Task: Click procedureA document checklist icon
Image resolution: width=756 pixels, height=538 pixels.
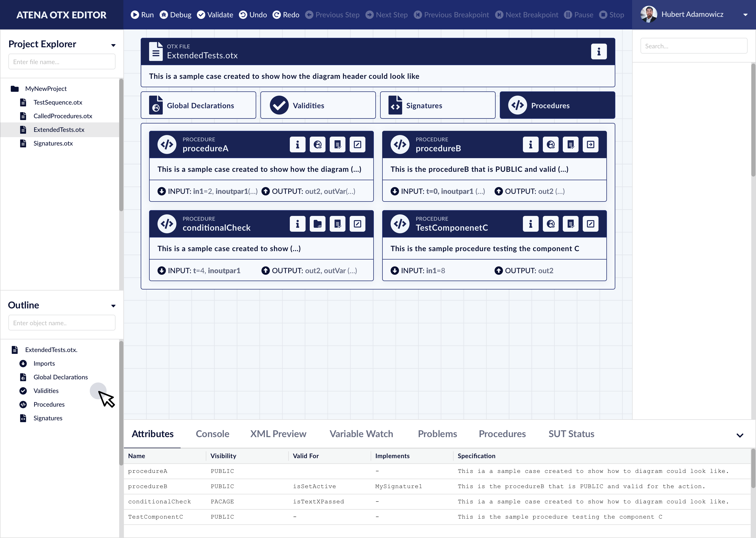Action: point(337,144)
